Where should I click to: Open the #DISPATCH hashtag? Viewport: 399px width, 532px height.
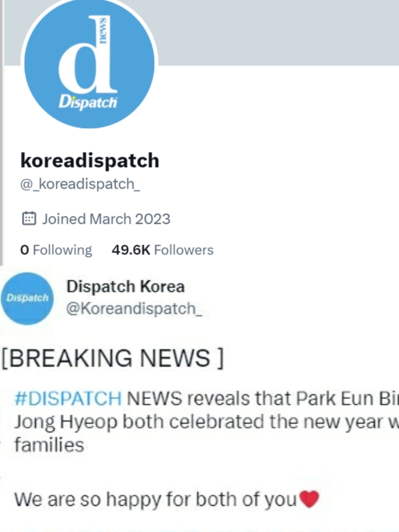(68, 399)
